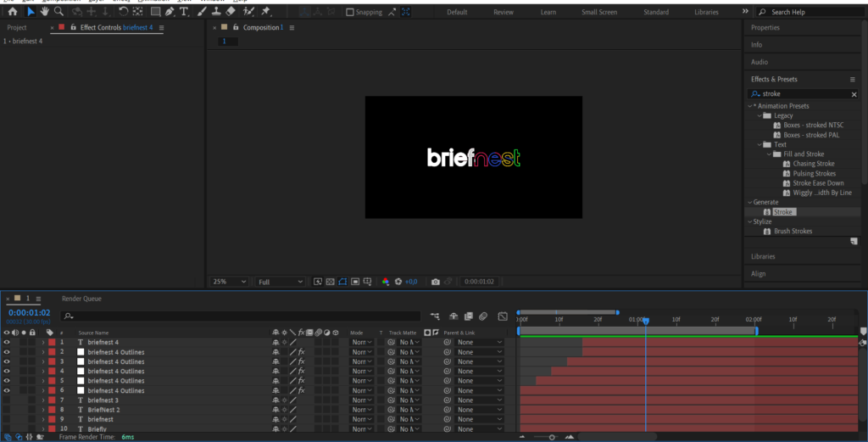Toggle mask and shape path visibility icon

click(342, 282)
